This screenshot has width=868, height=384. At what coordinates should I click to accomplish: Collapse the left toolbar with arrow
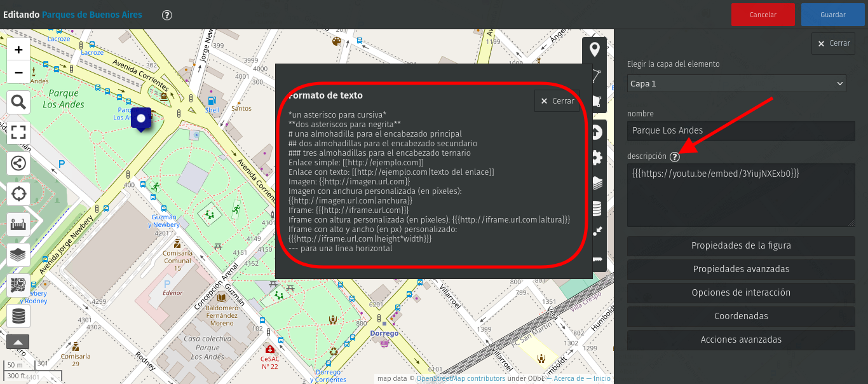pyautogui.click(x=18, y=341)
